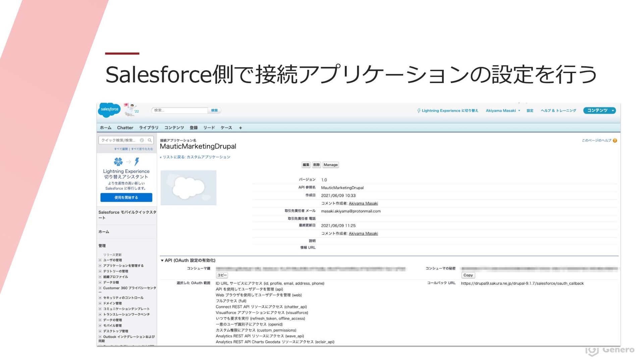Collapse the API (OAuth 設定の有効化) section
The height and width of the screenshot is (362, 644).
click(162, 260)
